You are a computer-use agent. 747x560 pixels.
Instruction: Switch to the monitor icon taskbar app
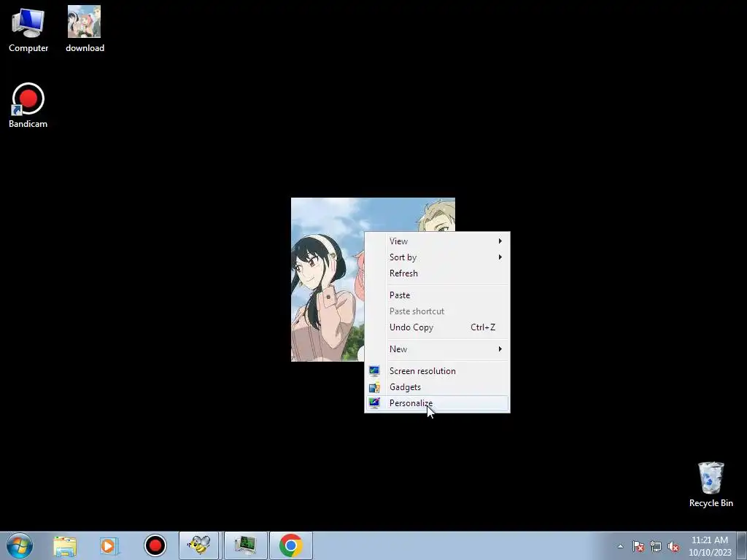245,545
